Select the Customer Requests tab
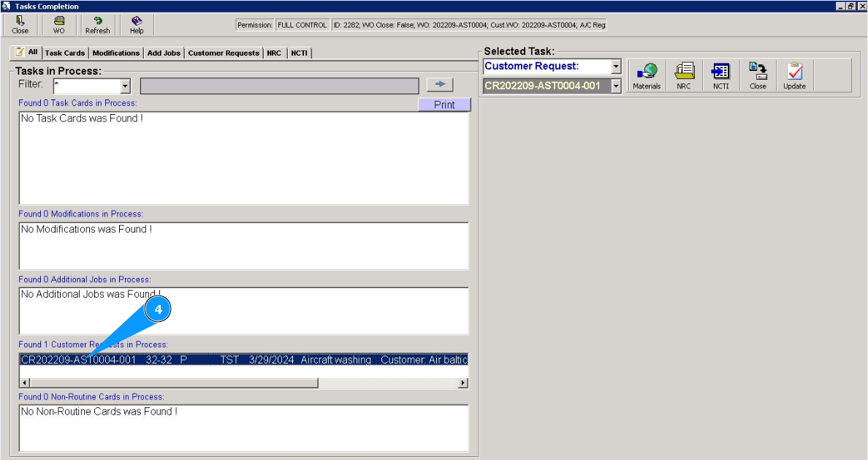Screen dimensions: 868x460 pyautogui.click(x=224, y=53)
